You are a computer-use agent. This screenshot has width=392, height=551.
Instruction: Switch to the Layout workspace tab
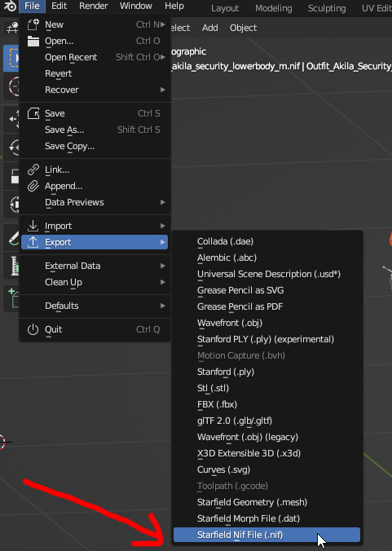[x=225, y=8]
